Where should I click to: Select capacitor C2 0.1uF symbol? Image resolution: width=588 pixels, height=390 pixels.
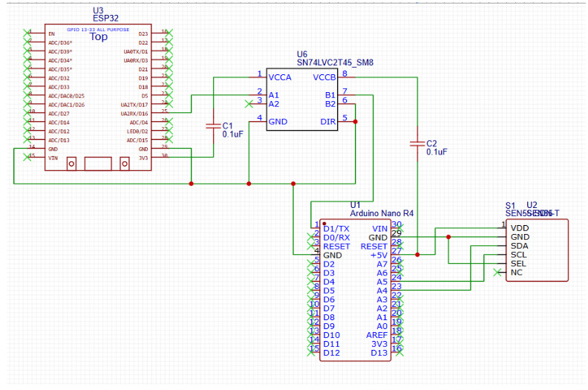[417, 144]
